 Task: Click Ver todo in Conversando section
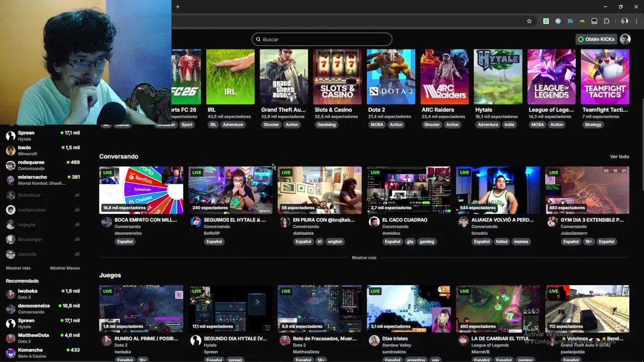[619, 156]
